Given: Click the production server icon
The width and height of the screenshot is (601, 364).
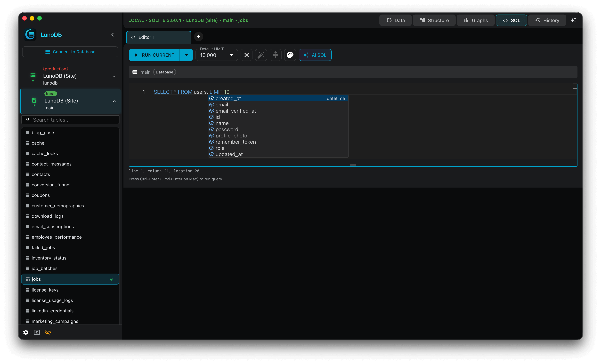Looking at the screenshot, I should point(33,76).
